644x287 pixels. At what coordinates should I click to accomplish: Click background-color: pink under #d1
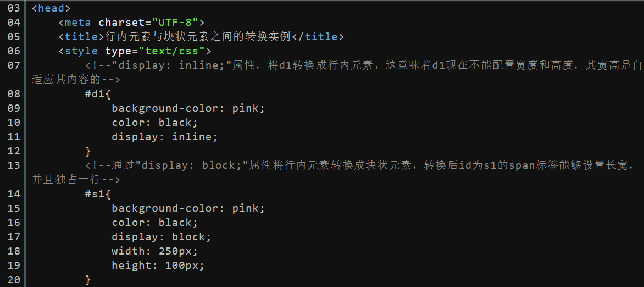(188, 108)
